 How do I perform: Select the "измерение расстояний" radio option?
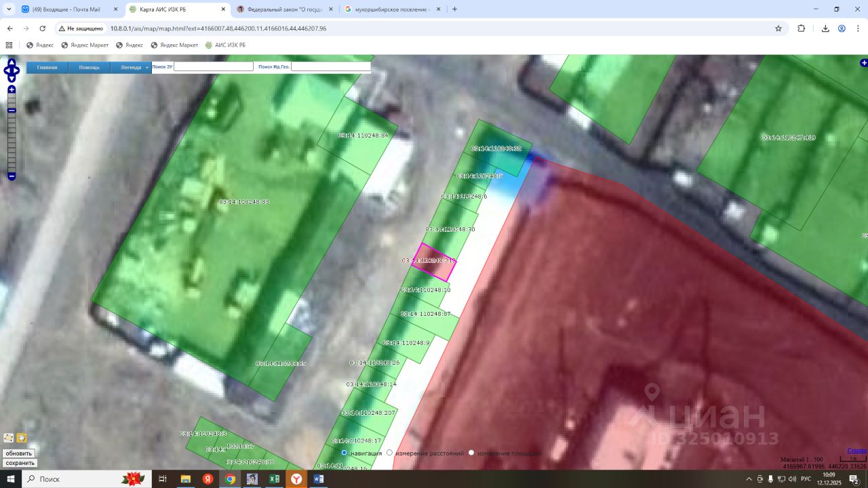coord(389,453)
